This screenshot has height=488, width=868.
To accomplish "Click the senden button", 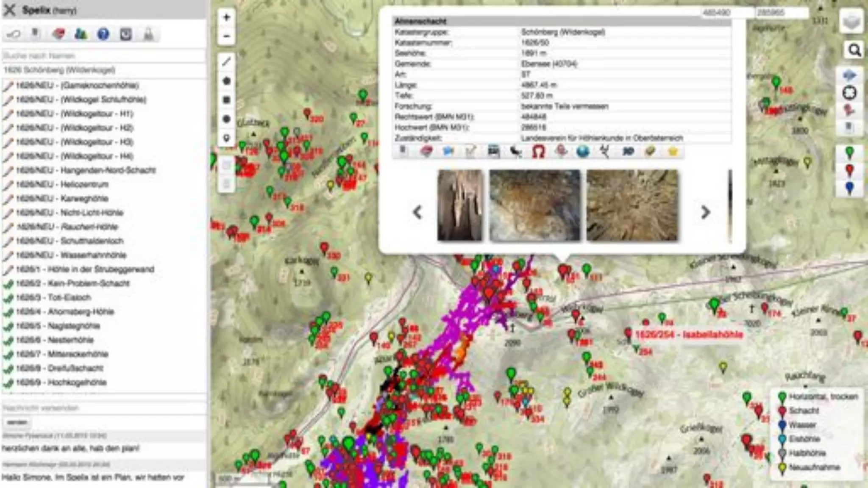I will point(17,422).
